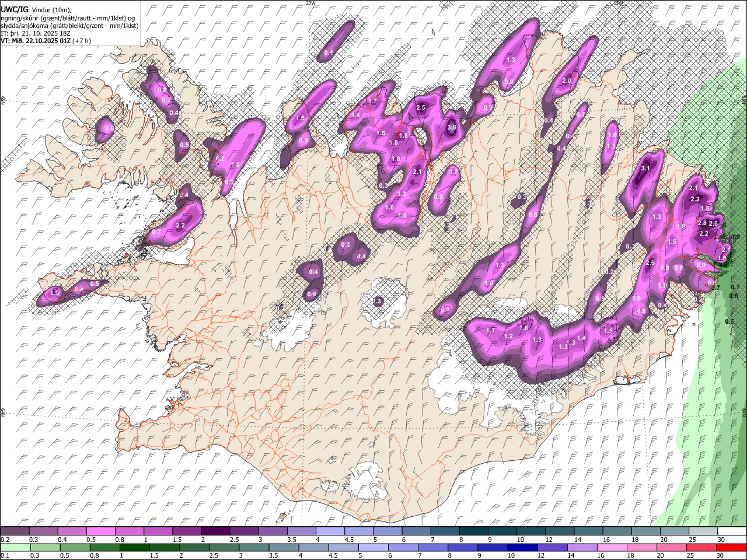747x560 pixels.
Task: Select the white upper legend swatch after 30
Action: (x=732, y=531)
